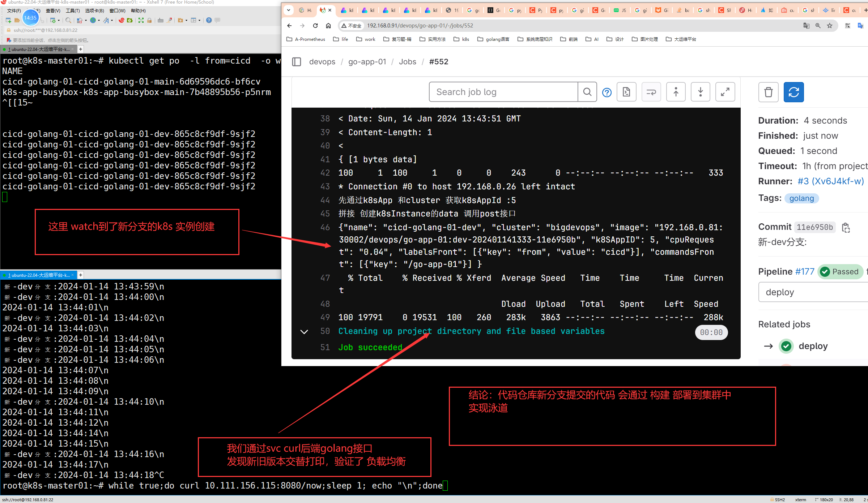Viewport: 868px width, 503px height.
Task: Click the raw log format icon
Action: point(626,92)
